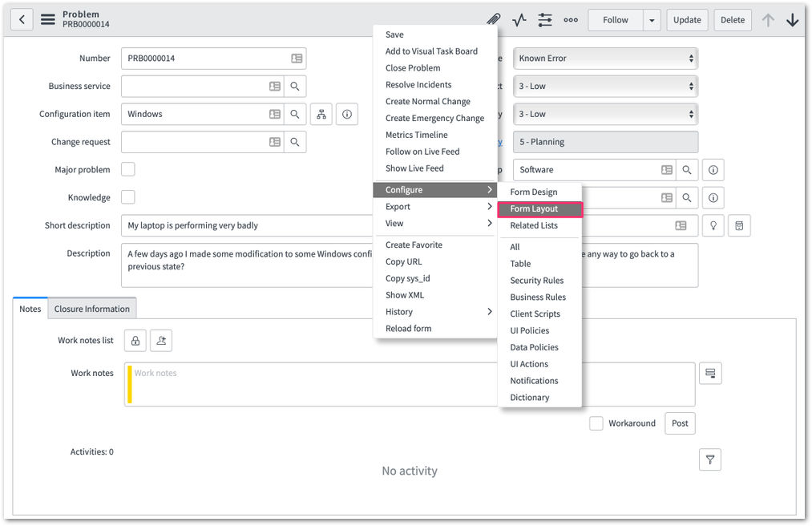812x526 pixels.
Task: Tick the Major problem checkbox
Action: [x=128, y=169]
